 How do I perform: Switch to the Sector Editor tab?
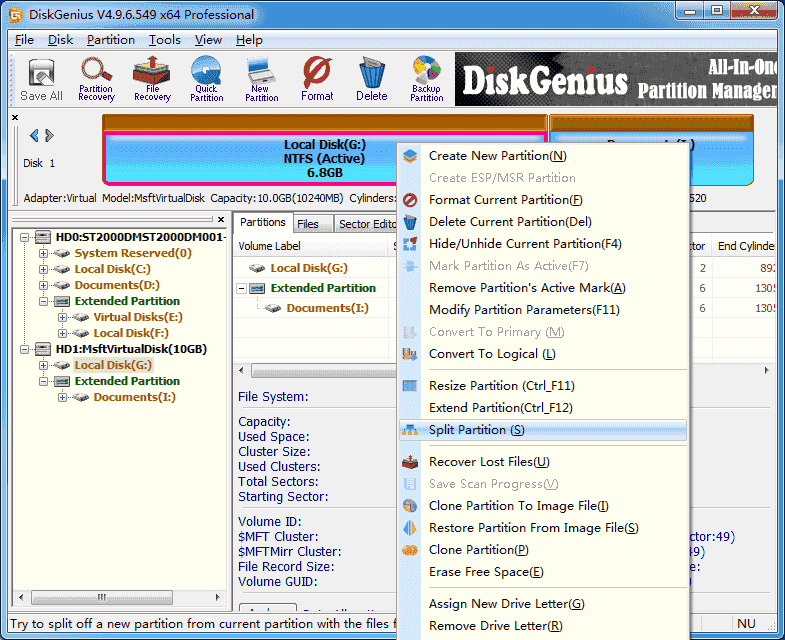[x=366, y=224]
